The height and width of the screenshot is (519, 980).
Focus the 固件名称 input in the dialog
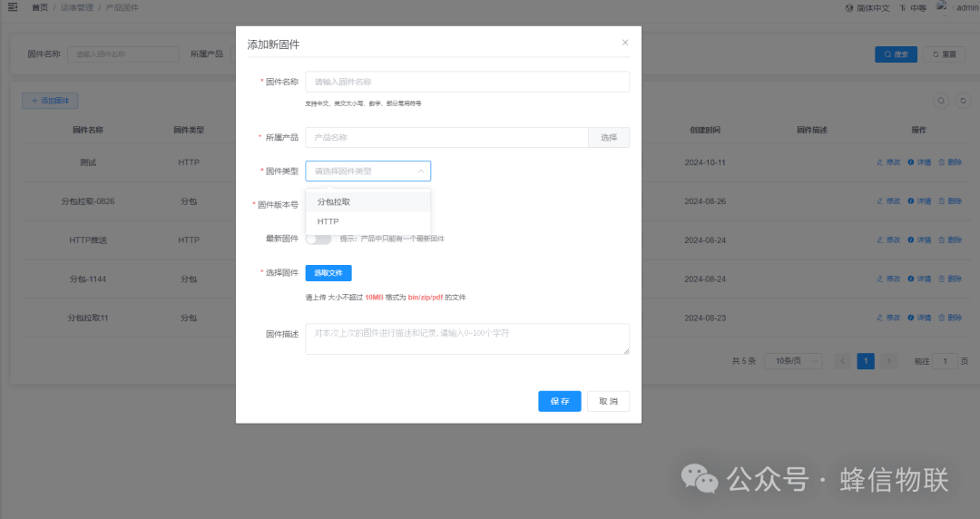(x=467, y=82)
